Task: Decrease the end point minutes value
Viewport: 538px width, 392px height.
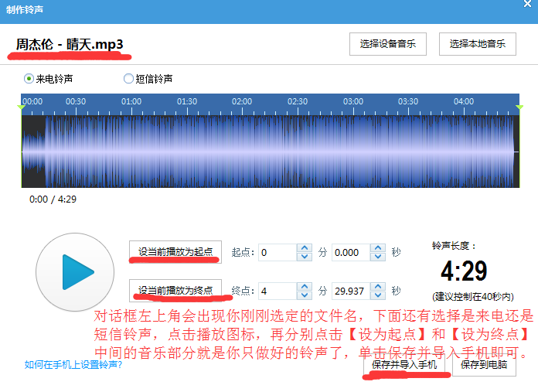Action: click(305, 295)
